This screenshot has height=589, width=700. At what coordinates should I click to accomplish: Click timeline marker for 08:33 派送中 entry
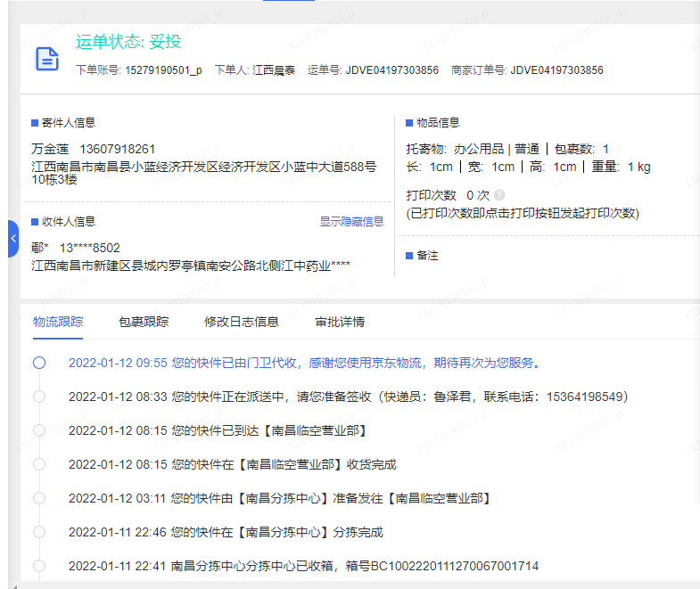pos(39,397)
